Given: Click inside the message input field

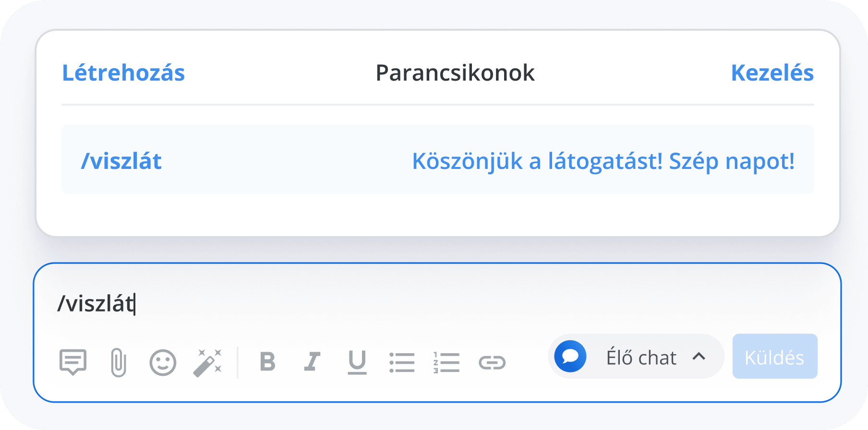Looking at the screenshot, I should 336,302.
